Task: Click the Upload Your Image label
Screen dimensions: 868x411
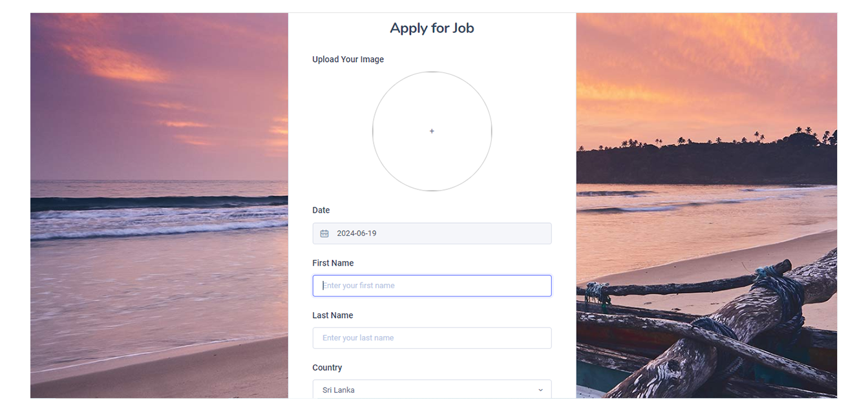Action: [x=348, y=59]
